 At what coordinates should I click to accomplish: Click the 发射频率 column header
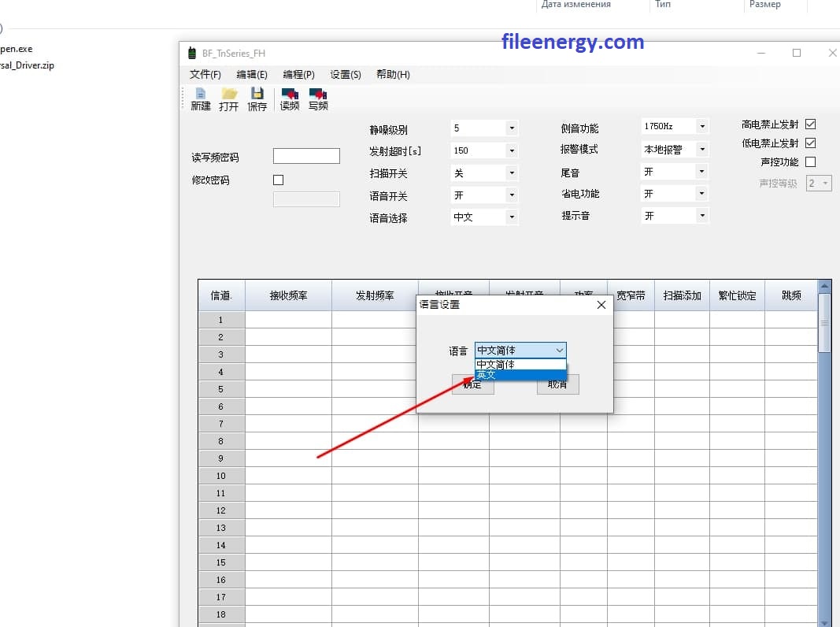tap(375, 295)
